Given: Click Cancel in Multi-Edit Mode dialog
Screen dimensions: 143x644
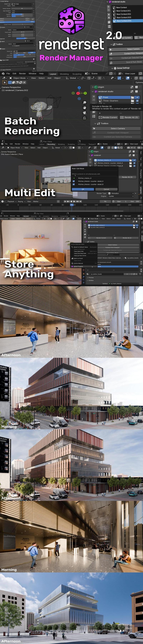Looking at the screenshot, I should [x=106, y=189].
